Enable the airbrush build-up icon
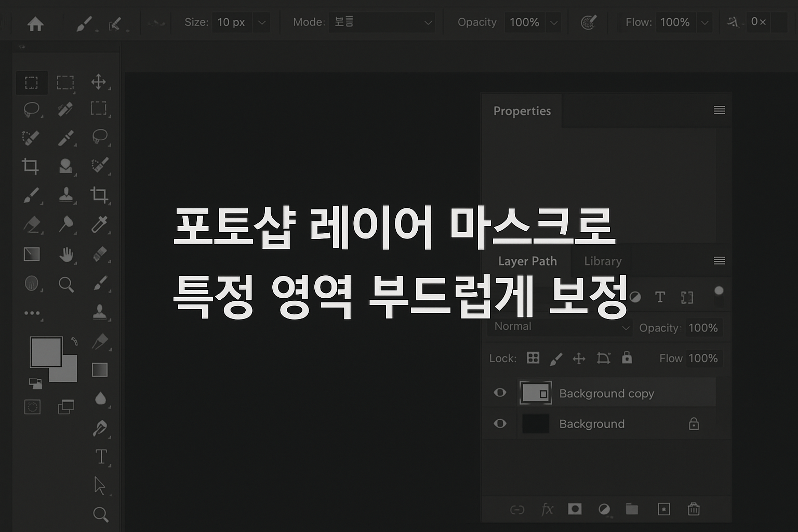 click(588, 22)
